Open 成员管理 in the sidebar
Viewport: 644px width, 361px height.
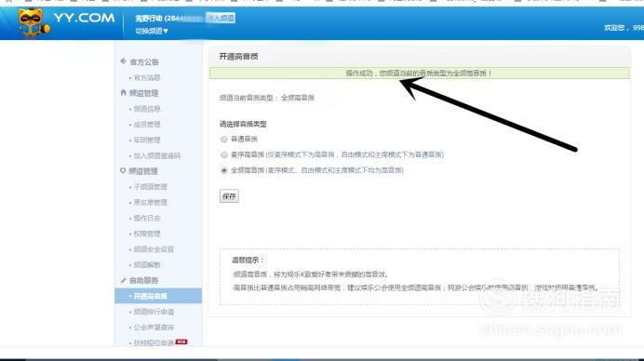pos(147,125)
